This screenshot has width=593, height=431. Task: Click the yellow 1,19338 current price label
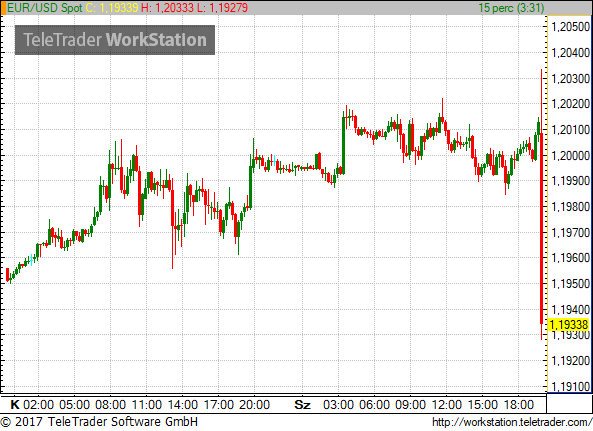pyautogui.click(x=568, y=324)
